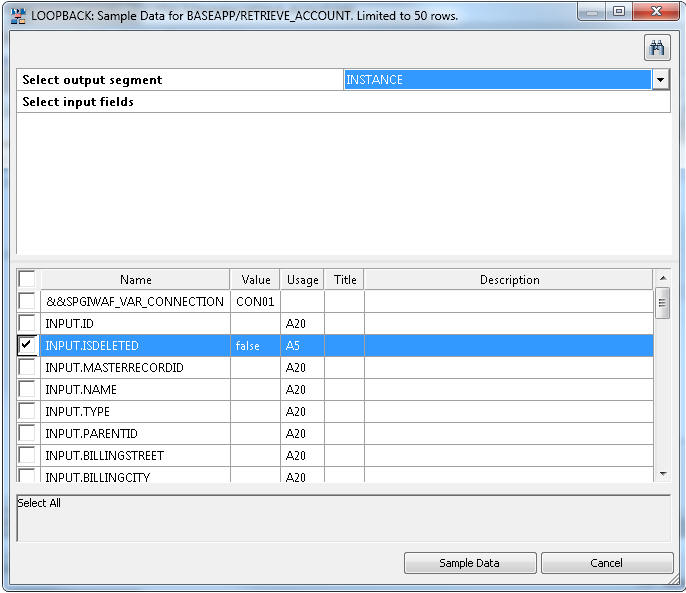Viewport: 686px width, 593px height.
Task: Click the A5 usage cell
Action: click(302, 345)
